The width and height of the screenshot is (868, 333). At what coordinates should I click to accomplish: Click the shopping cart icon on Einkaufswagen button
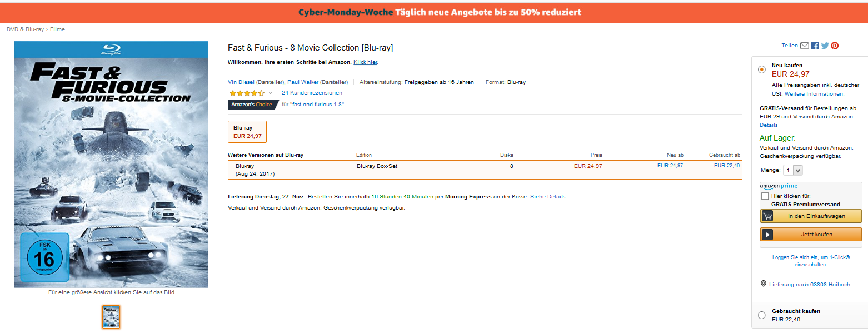pyautogui.click(x=767, y=216)
